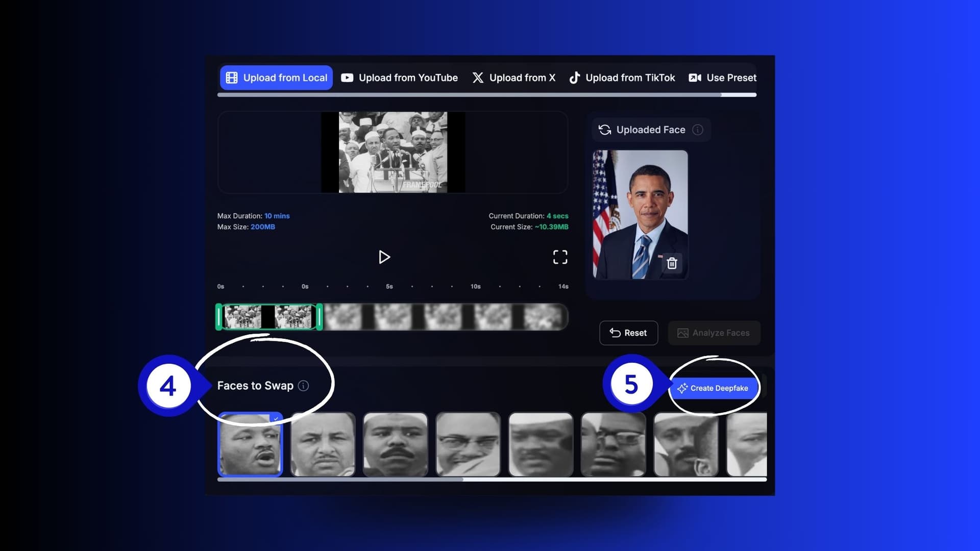Screen dimensions: 980x551
Task: Click the undo arrow icon on Reset
Action: (x=615, y=333)
